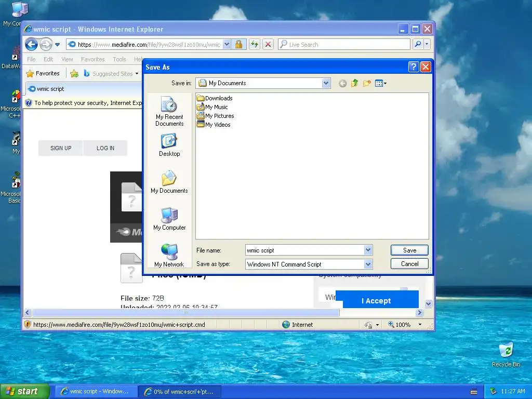Open My Recent Documents in places bar
The width and height of the screenshot is (532, 399).
pos(169,111)
